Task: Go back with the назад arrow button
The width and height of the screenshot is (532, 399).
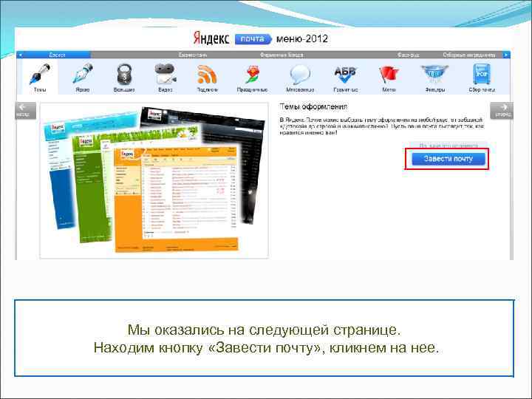Action: point(25,110)
